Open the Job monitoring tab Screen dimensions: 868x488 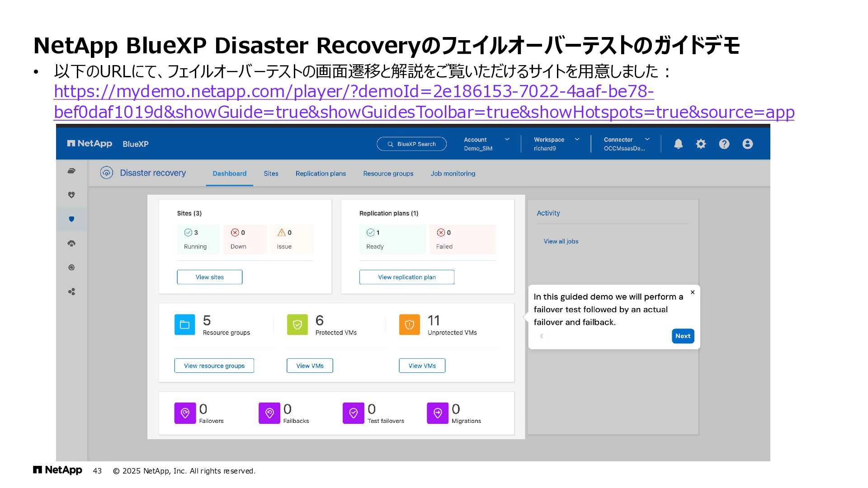tap(453, 174)
